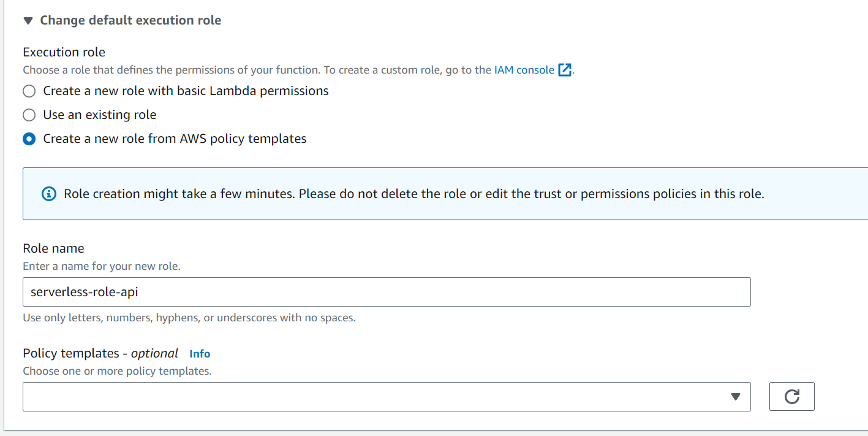
Task: Click the Change default execution role heading
Action: (x=130, y=20)
